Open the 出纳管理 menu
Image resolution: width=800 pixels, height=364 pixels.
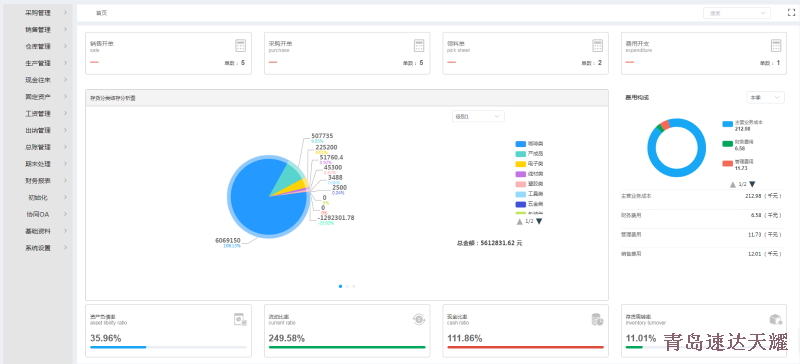38,130
